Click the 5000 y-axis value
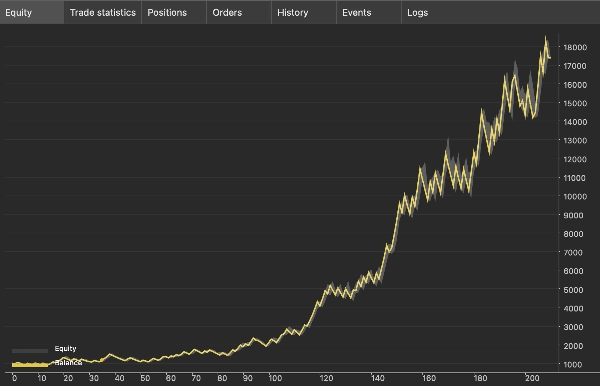Screen dimensions: 600x386 point(573,290)
